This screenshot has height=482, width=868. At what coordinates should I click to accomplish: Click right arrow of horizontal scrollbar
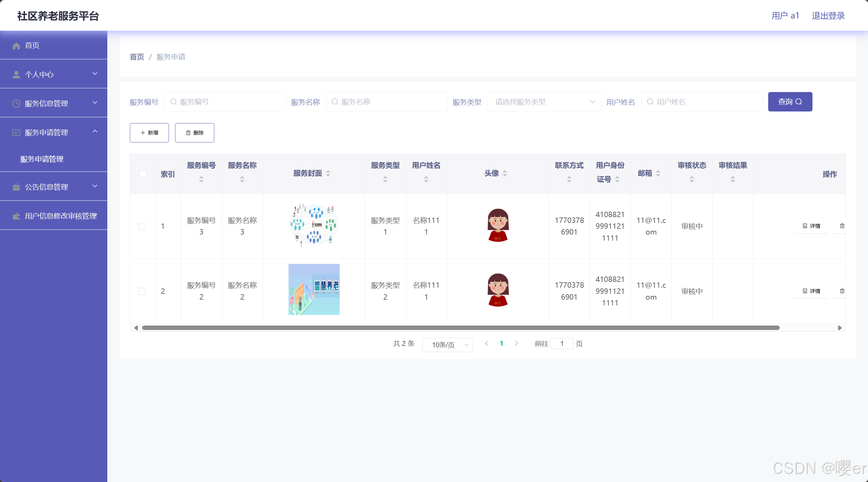840,328
